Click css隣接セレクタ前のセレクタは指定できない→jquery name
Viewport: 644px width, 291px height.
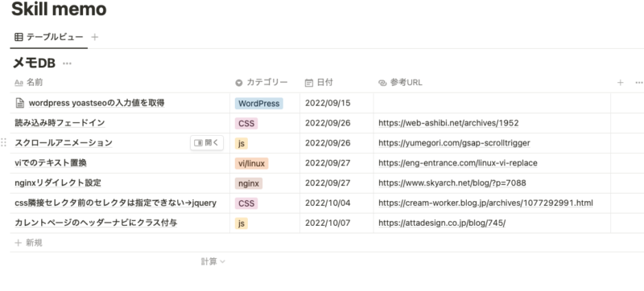click(115, 203)
